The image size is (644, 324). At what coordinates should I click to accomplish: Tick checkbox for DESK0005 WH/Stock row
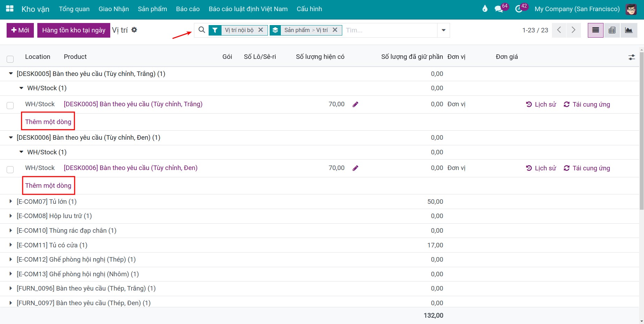click(10, 106)
